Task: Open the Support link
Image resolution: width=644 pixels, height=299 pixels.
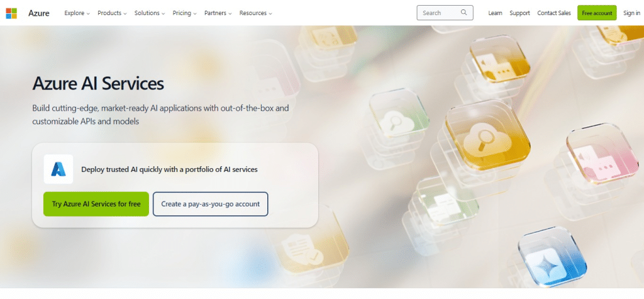Action: 519,13
